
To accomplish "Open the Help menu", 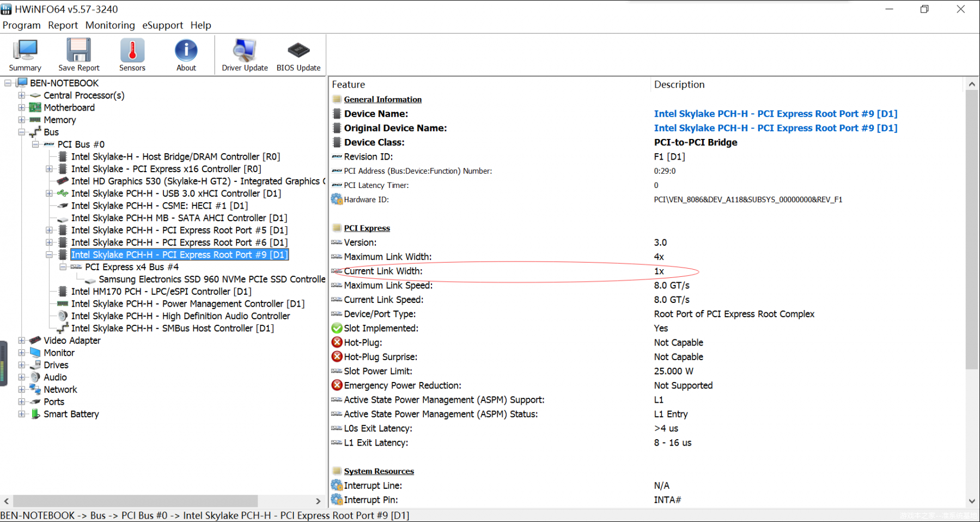I will (200, 25).
